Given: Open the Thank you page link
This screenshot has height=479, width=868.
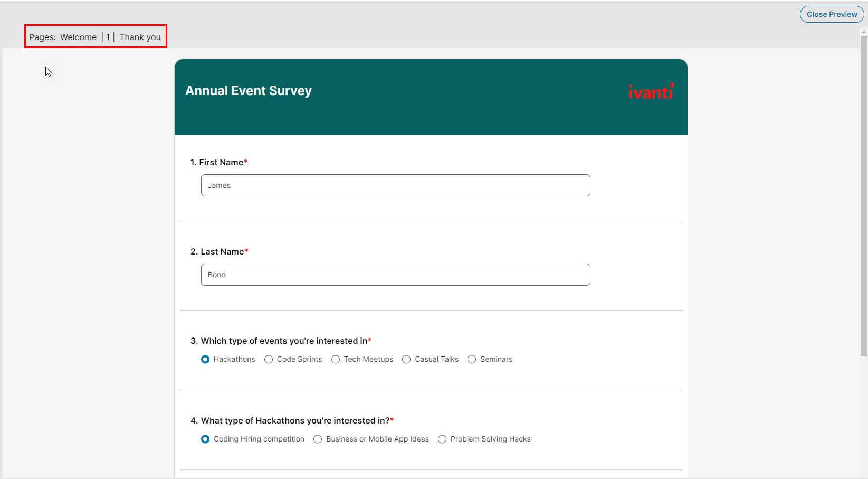Looking at the screenshot, I should click(140, 37).
